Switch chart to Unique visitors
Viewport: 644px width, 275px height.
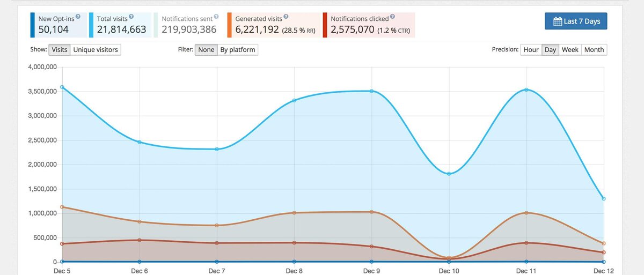pyautogui.click(x=96, y=49)
